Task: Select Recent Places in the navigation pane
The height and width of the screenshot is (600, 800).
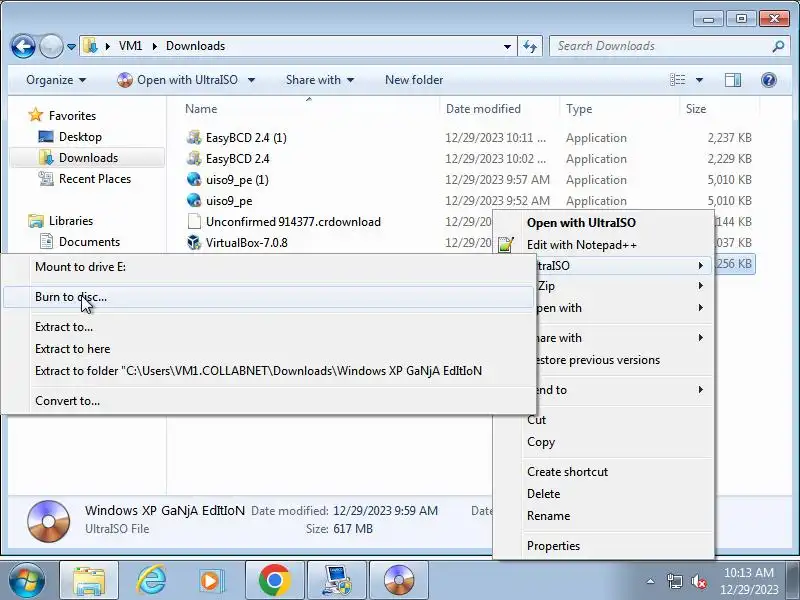Action: pos(95,179)
